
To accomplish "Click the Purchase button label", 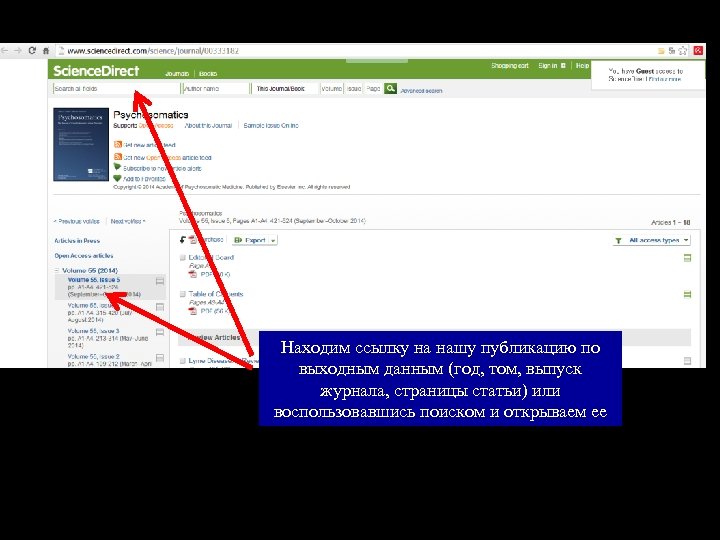I will [211, 240].
